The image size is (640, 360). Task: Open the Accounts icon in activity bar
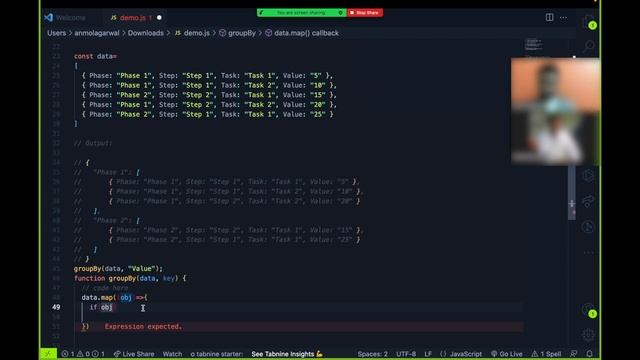(x=588, y=310)
